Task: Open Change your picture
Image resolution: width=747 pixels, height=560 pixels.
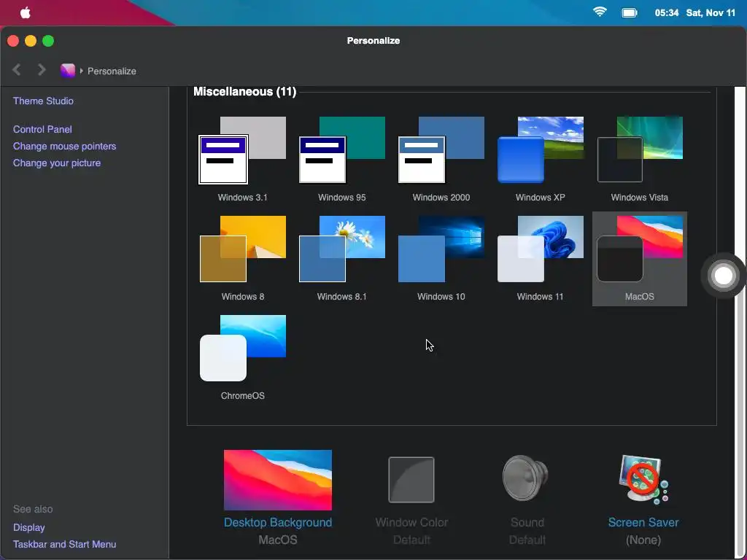Action: 57,163
